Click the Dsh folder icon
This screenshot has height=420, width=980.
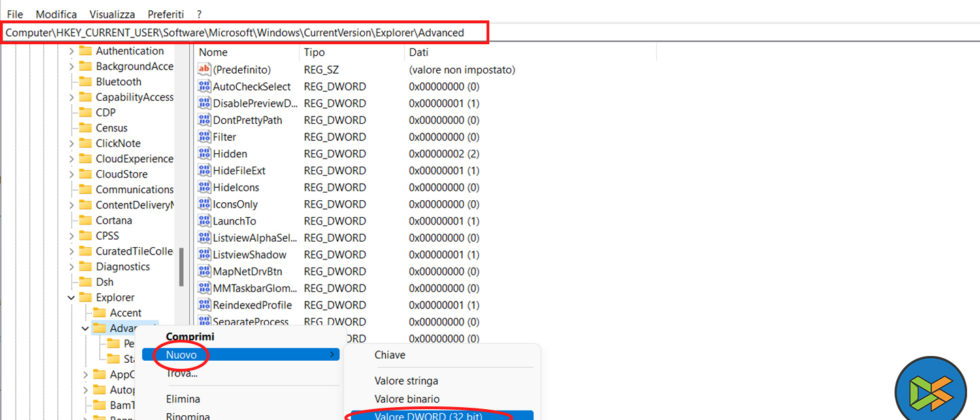pyautogui.click(x=85, y=282)
